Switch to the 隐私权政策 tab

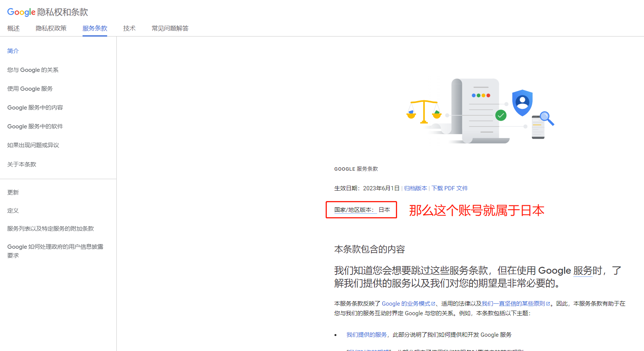click(x=51, y=28)
